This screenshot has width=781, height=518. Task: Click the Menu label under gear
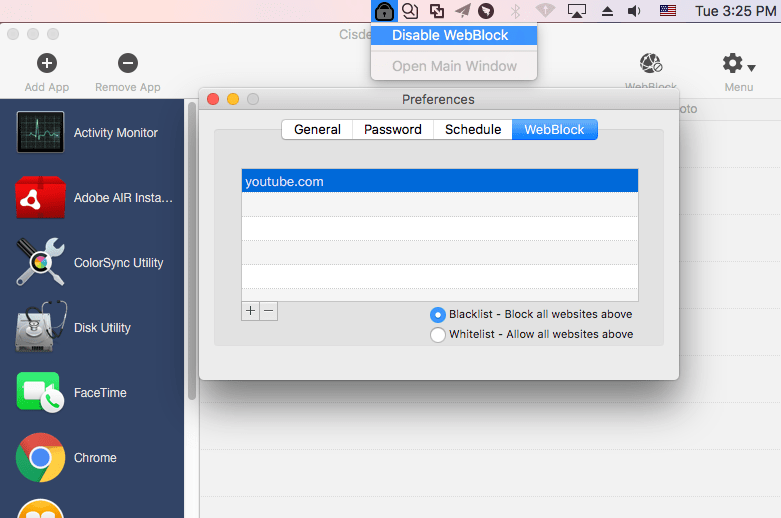point(739,87)
